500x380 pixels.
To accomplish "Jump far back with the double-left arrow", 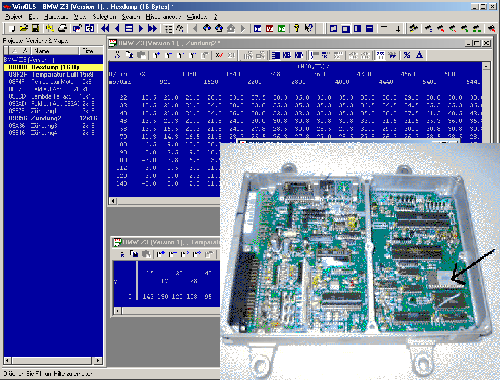I will (105, 29).
